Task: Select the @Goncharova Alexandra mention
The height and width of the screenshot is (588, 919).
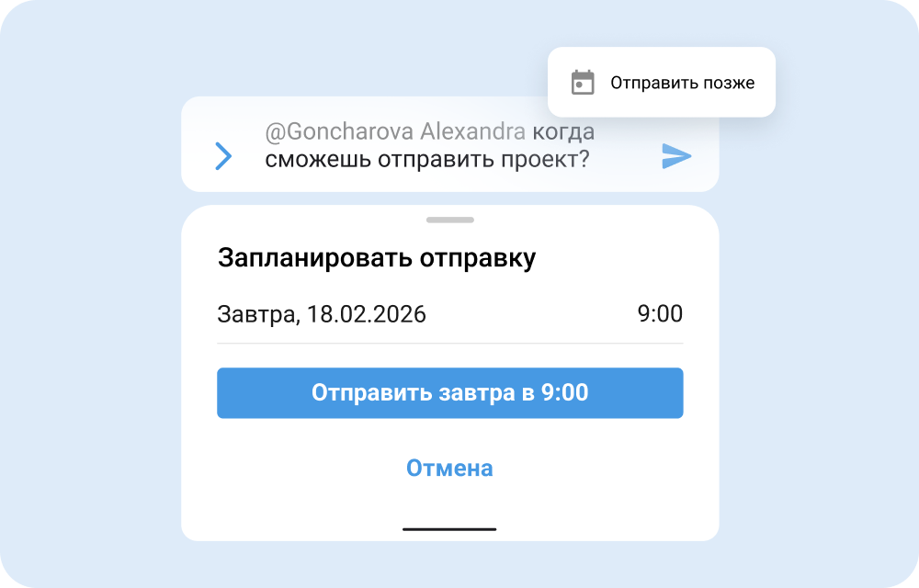Action: pyautogui.click(x=393, y=131)
